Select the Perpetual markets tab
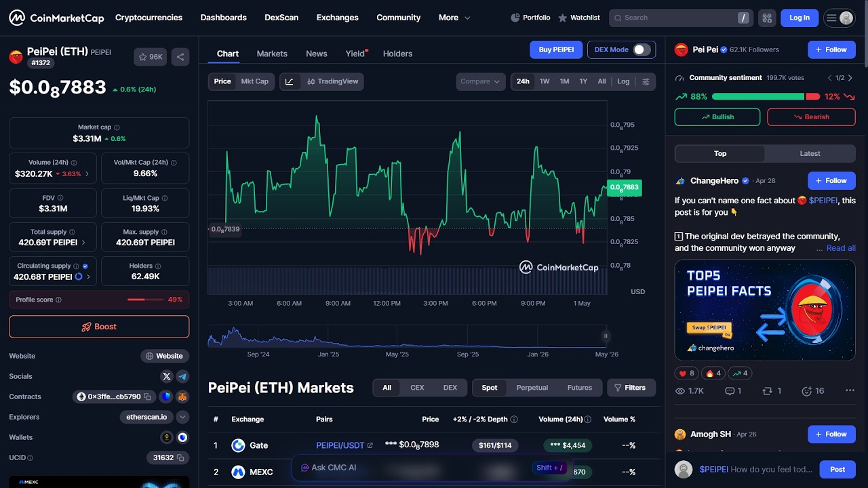The image size is (868, 488). [532, 388]
